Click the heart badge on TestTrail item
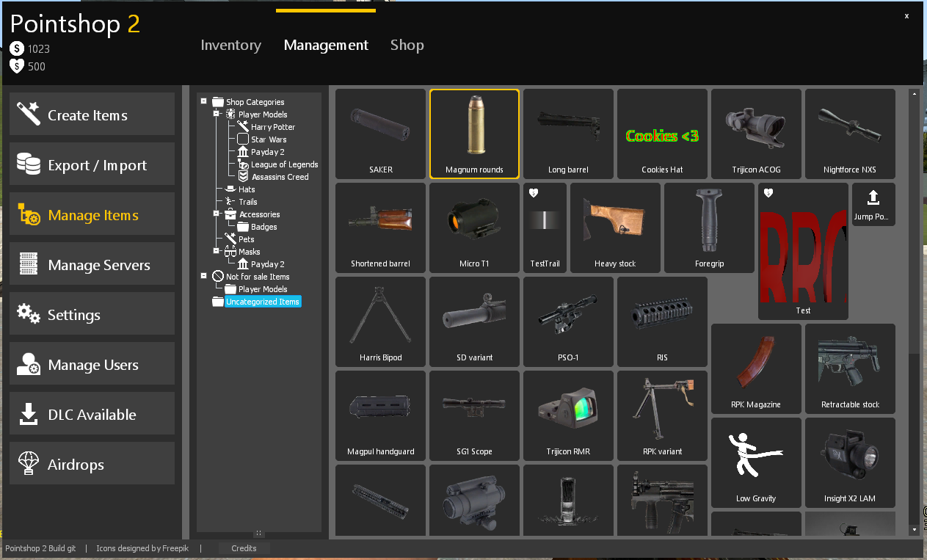The height and width of the screenshot is (560, 927). point(534,193)
